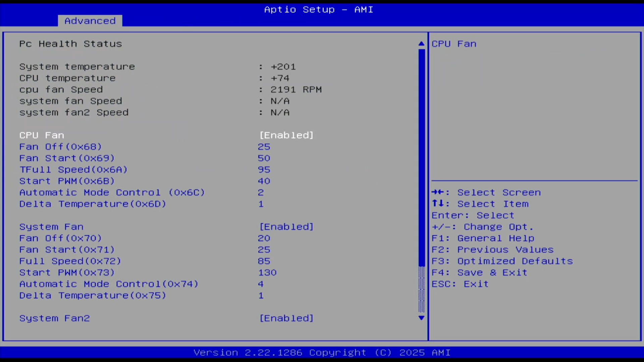Image resolution: width=644 pixels, height=362 pixels.
Task: Select System Automatic Mode Control(0x74) value
Action: point(261,284)
